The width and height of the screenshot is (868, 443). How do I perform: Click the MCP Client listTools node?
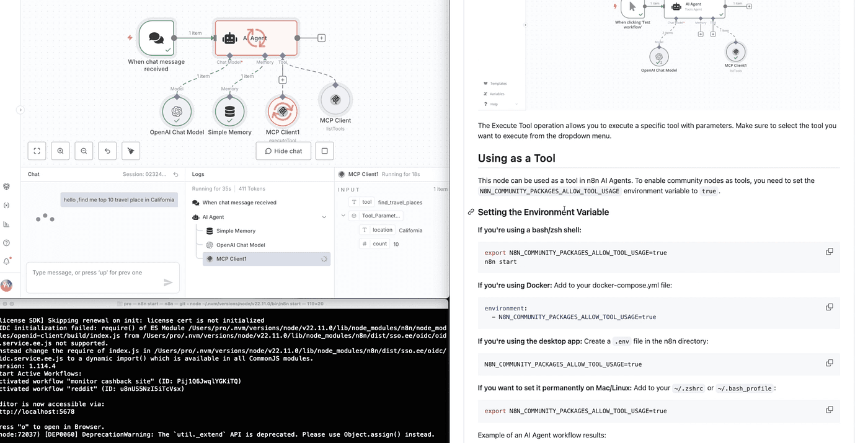click(x=335, y=100)
